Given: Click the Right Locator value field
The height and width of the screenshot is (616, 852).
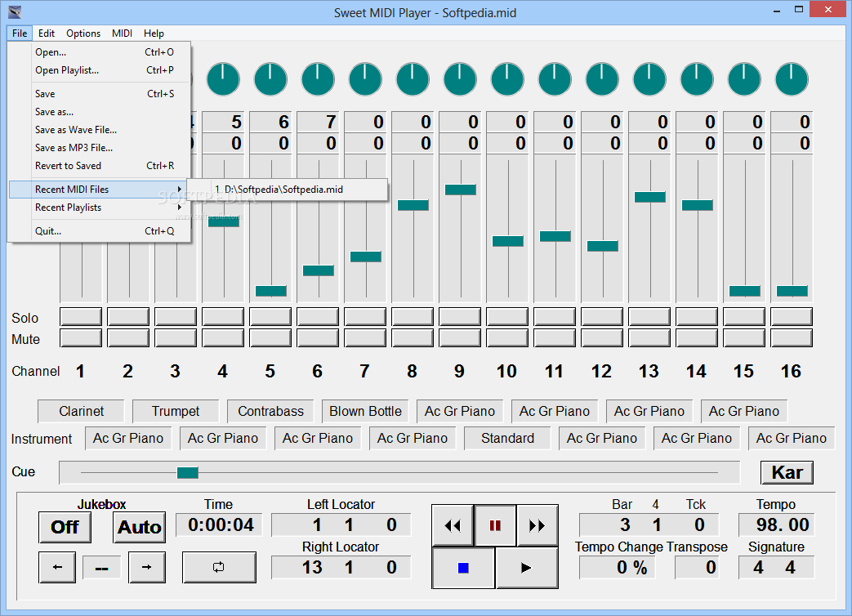Looking at the screenshot, I should click(x=341, y=567).
